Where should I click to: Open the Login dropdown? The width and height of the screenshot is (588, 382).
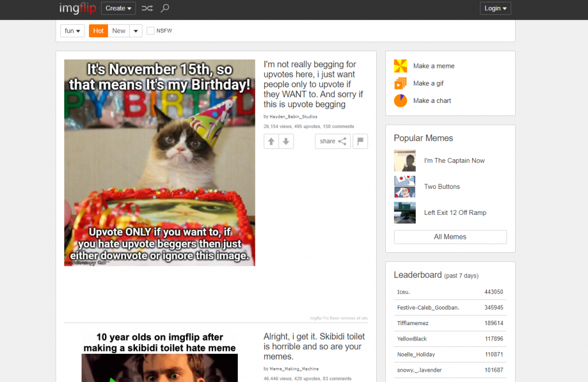[x=496, y=8]
